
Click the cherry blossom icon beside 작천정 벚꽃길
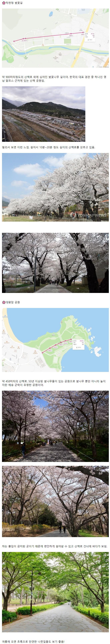[3, 3]
